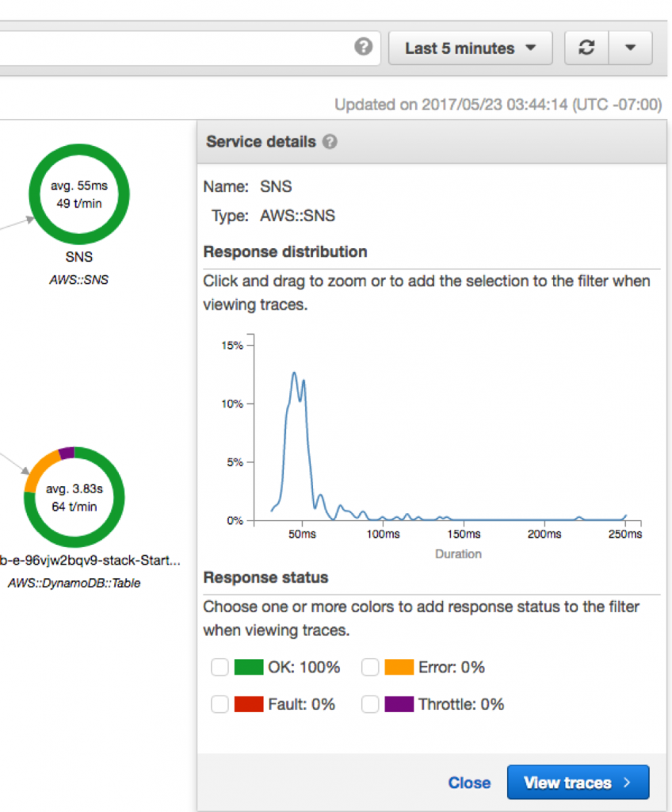Enable the OK: 100% status checkbox
This screenshot has height=812, width=672.
[220, 667]
